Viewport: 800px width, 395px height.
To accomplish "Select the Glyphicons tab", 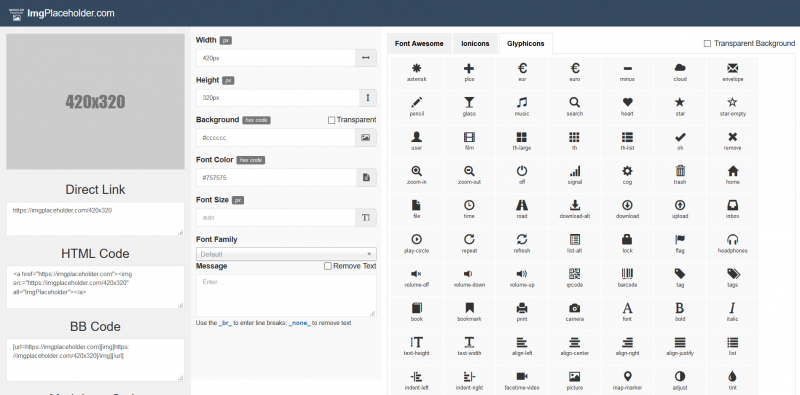I will click(x=526, y=43).
